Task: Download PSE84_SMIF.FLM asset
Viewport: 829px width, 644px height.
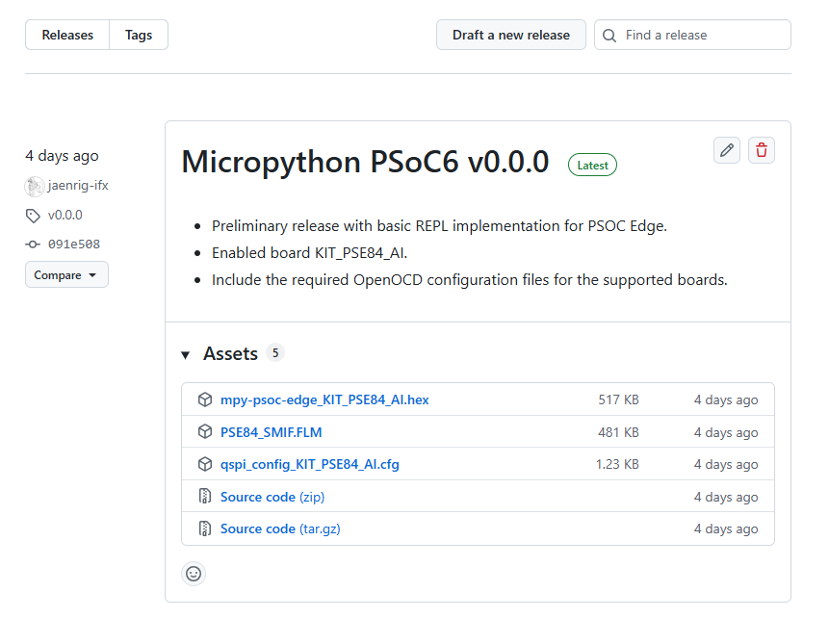Action: [272, 432]
